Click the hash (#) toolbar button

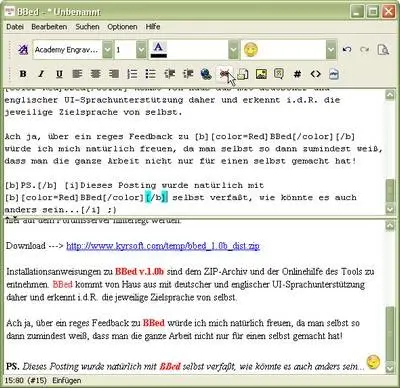tap(297, 74)
